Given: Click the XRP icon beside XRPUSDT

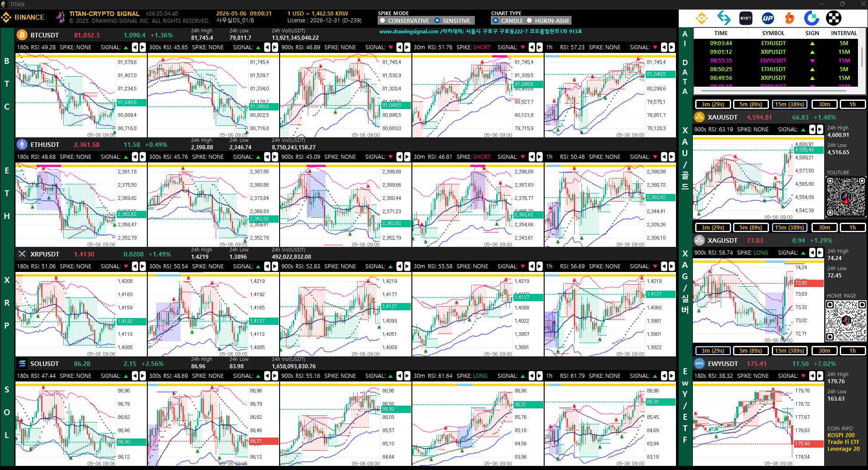Looking at the screenshot, I should pos(22,254).
